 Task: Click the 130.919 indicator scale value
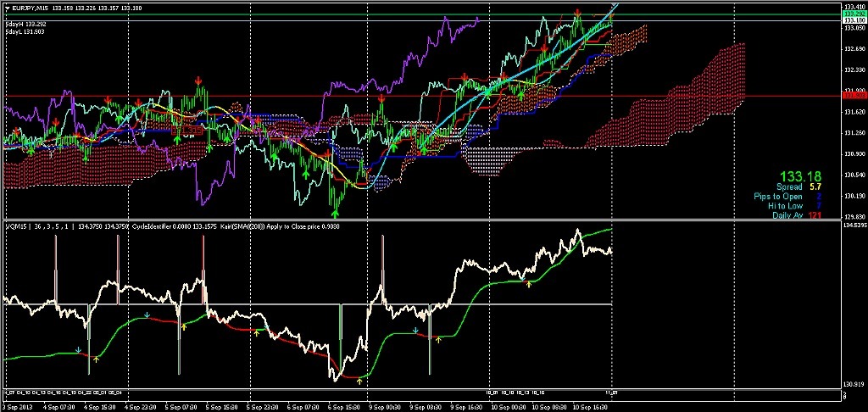point(853,384)
